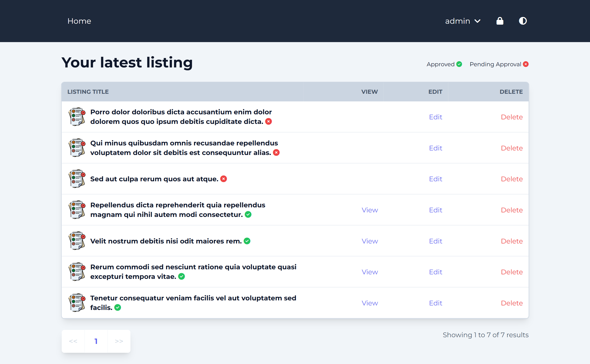This screenshot has height=364, width=590.
Task: Click the checklist icon beside 'Tenetur consequatur' listing
Action: pyautogui.click(x=77, y=303)
